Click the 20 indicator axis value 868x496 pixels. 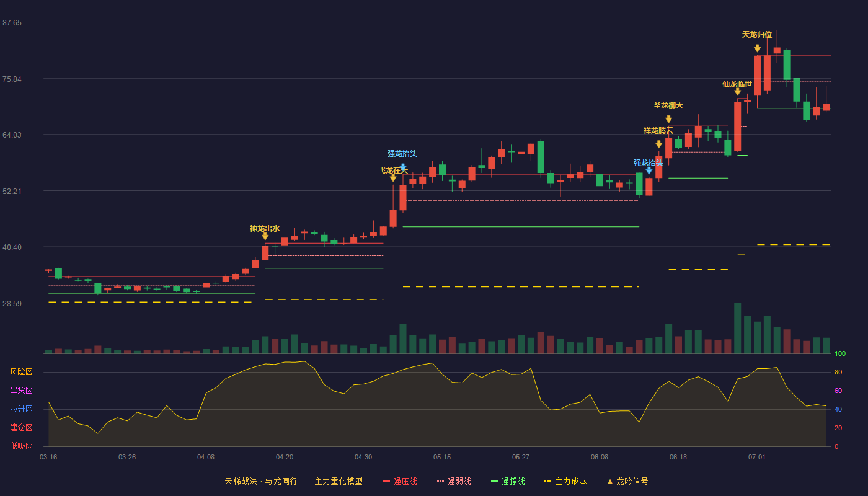click(838, 428)
